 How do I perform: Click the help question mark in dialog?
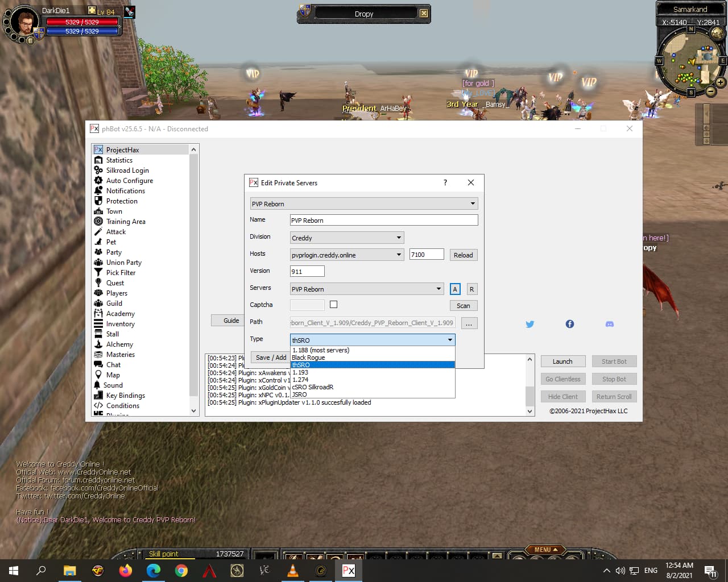(445, 182)
